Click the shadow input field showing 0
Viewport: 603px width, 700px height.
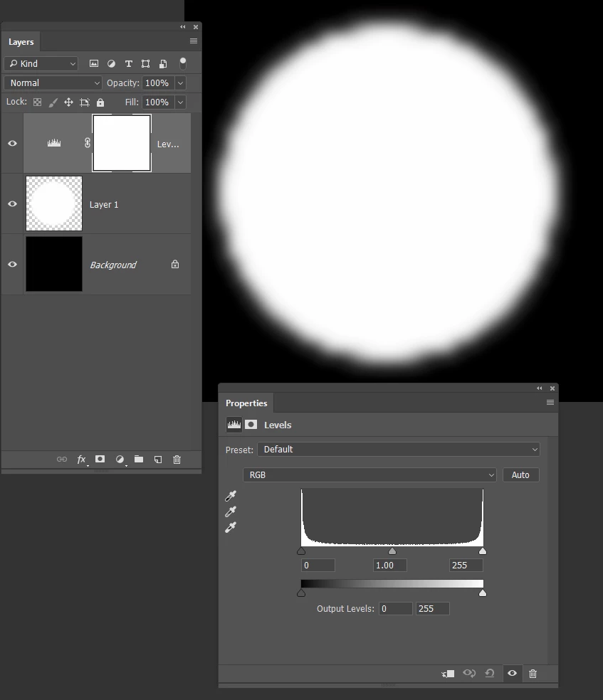(318, 565)
